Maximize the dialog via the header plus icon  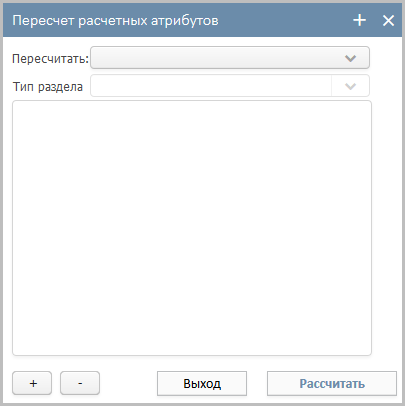359,20
